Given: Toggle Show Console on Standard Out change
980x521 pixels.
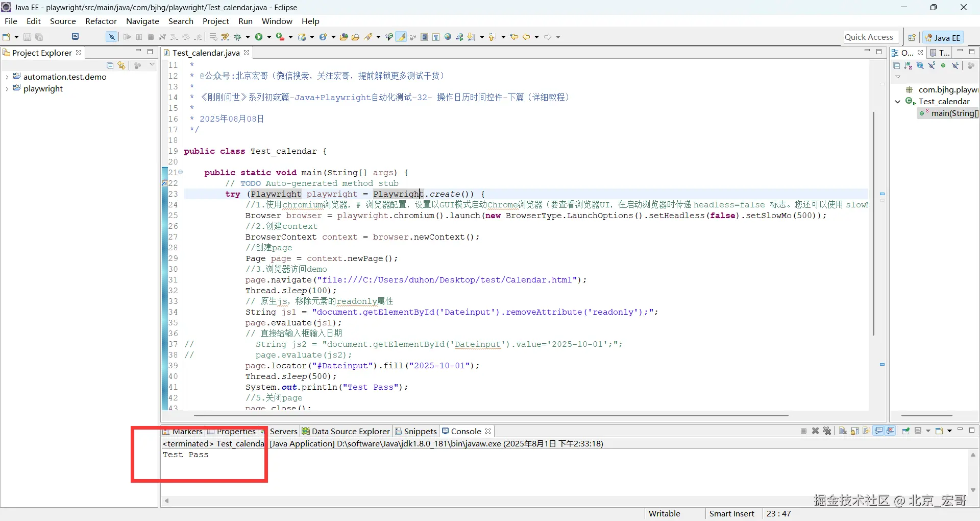Looking at the screenshot, I should point(879,431).
